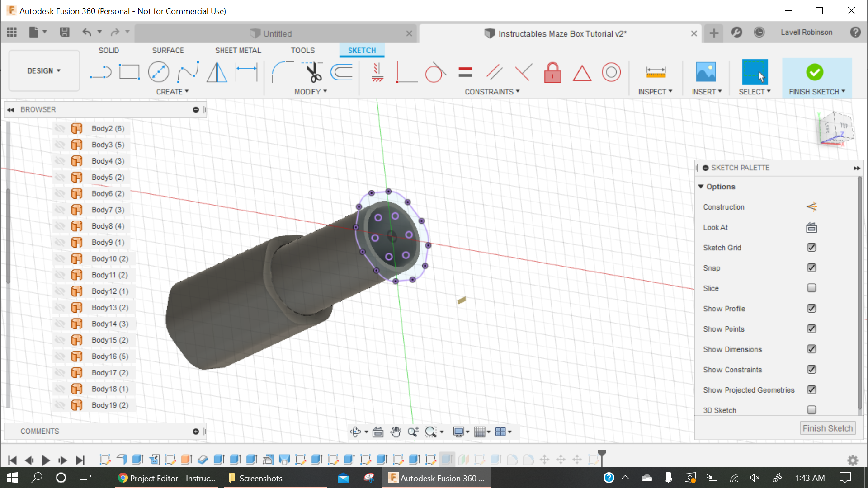
Task: Select the Sketch Dimension tool
Action: (246, 72)
